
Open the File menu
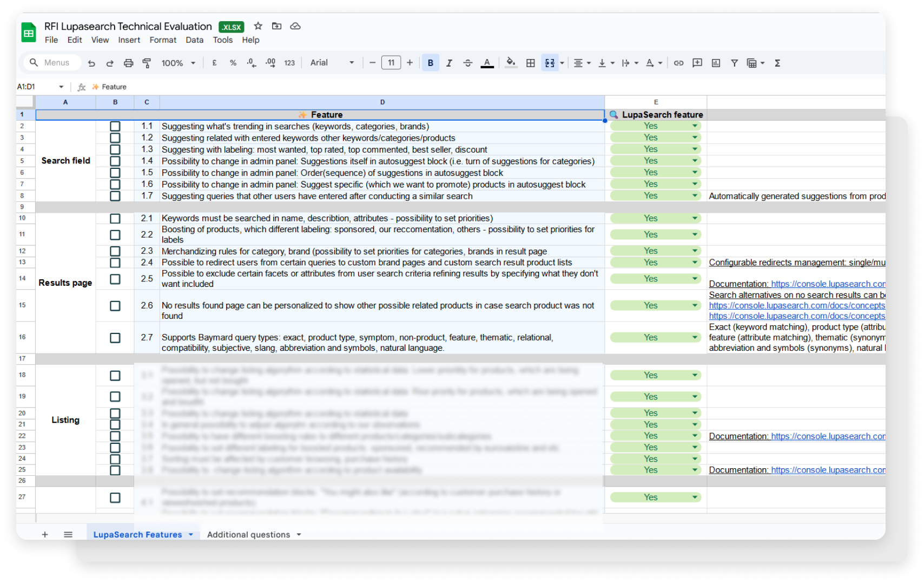51,40
